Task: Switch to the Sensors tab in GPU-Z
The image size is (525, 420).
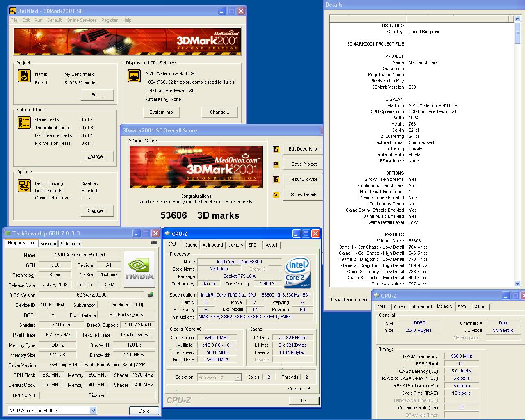Action: 48,244
